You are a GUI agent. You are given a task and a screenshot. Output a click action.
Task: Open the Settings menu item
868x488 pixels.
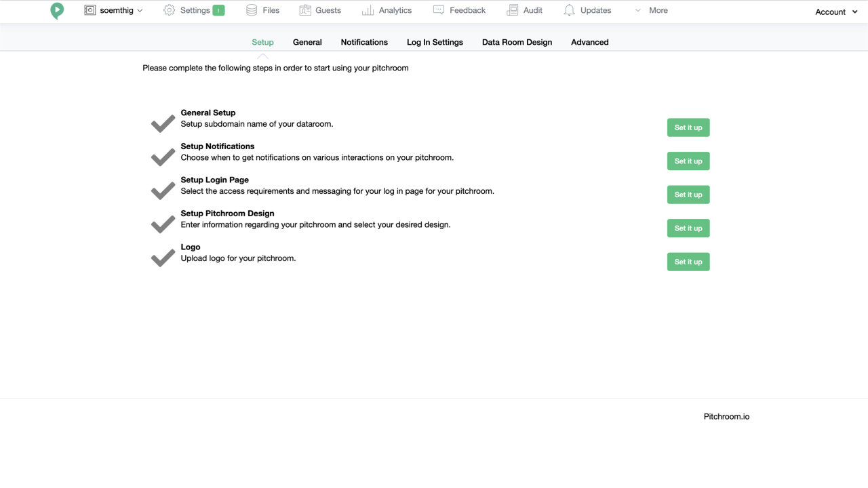(x=194, y=10)
